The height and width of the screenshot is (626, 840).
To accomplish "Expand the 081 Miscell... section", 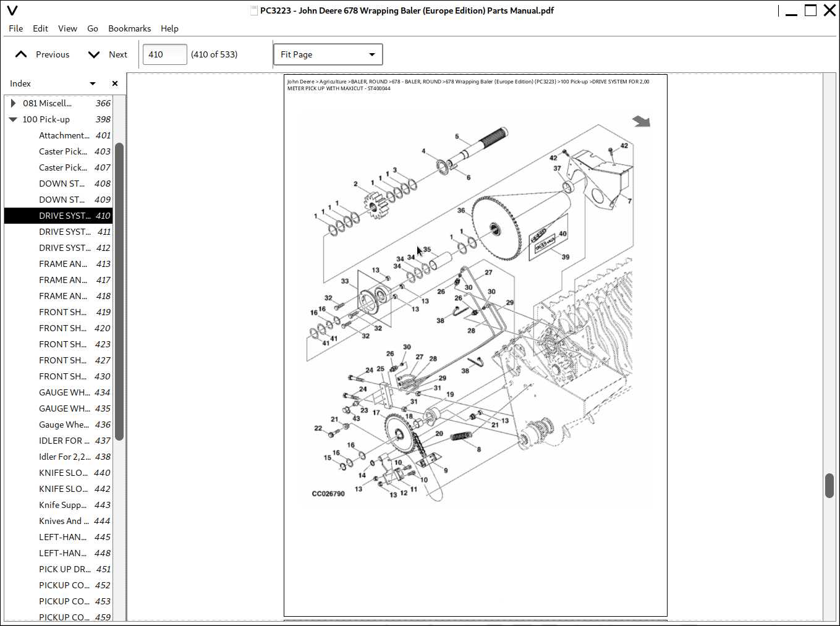I will pos(13,103).
